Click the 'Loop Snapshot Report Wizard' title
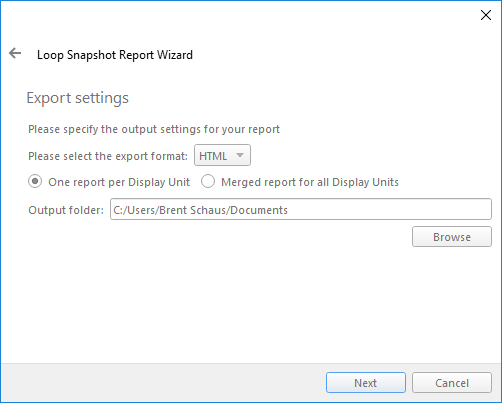The width and height of the screenshot is (502, 403). pyautogui.click(x=115, y=55)
